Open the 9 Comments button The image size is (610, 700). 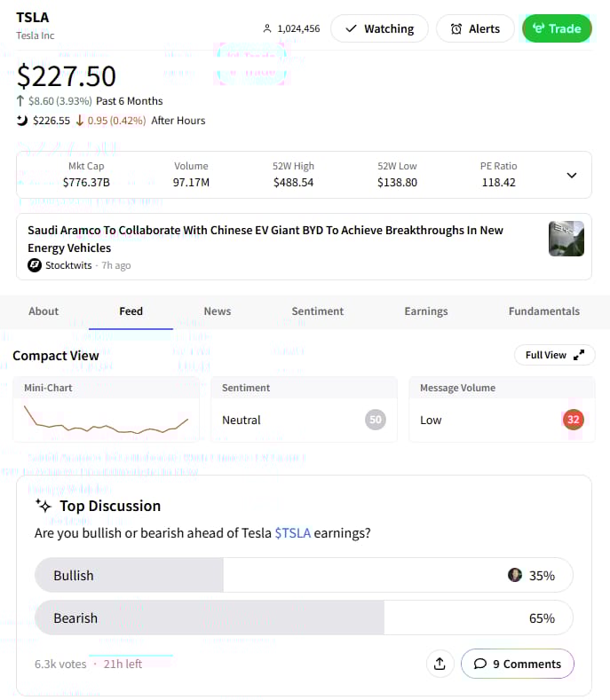517,664
